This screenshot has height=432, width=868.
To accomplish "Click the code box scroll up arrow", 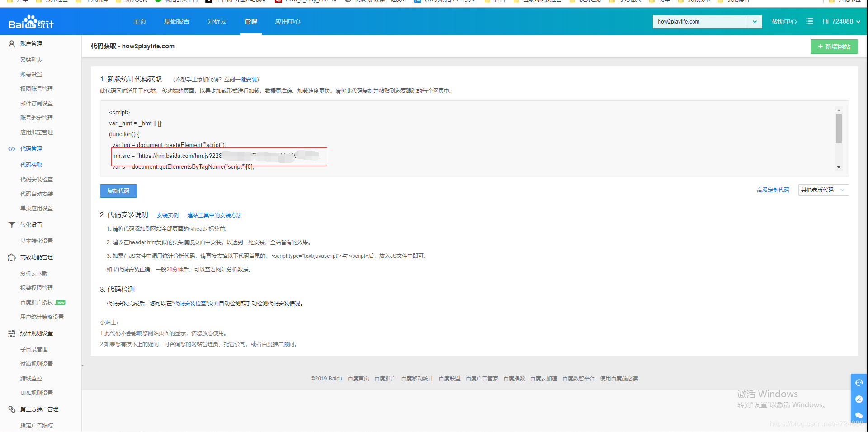I will [x=839, y=110].
